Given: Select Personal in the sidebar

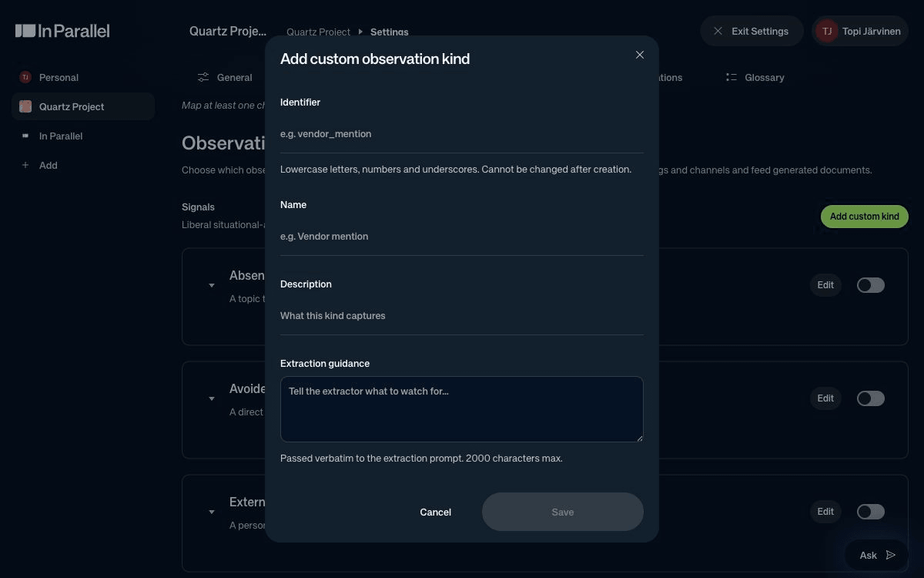Looking at the screenshot, I should point(83,77).
